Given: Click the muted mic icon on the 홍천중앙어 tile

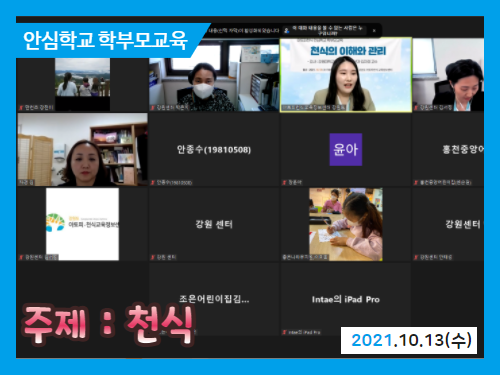Looking at the screenshot, I should click(x=416, y=182).
